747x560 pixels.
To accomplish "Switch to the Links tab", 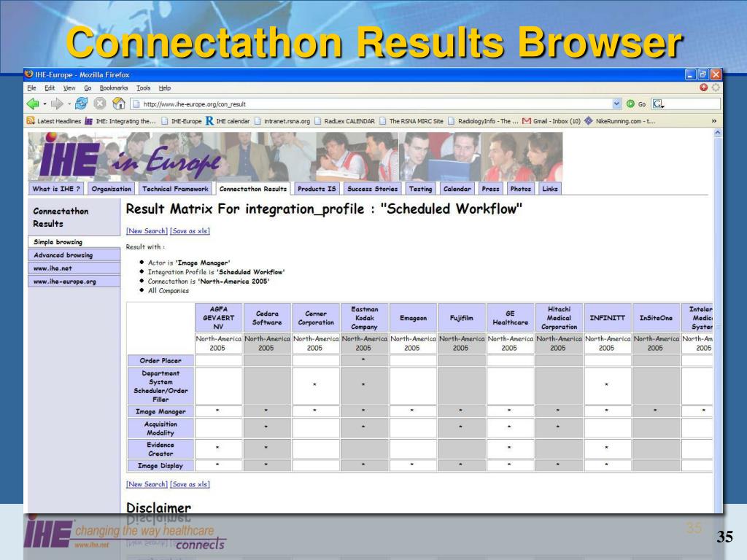I will point(550,189).
